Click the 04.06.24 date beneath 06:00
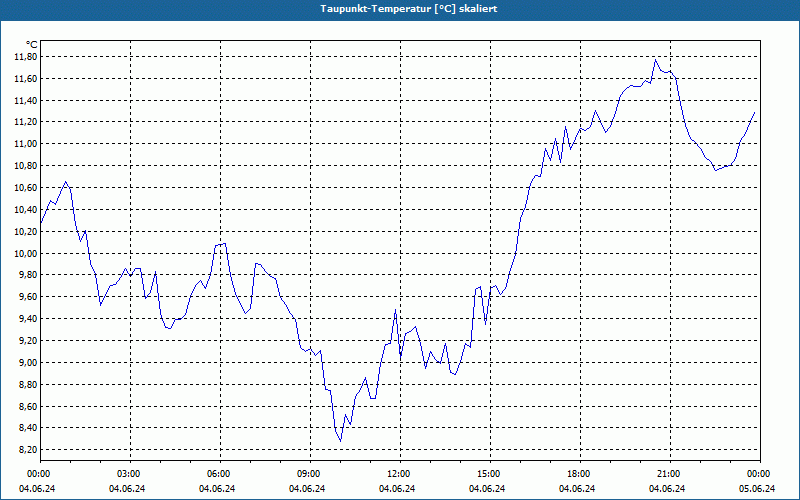Image resolution: width=800 pixels, height=500 pixels. coord(217,489)
